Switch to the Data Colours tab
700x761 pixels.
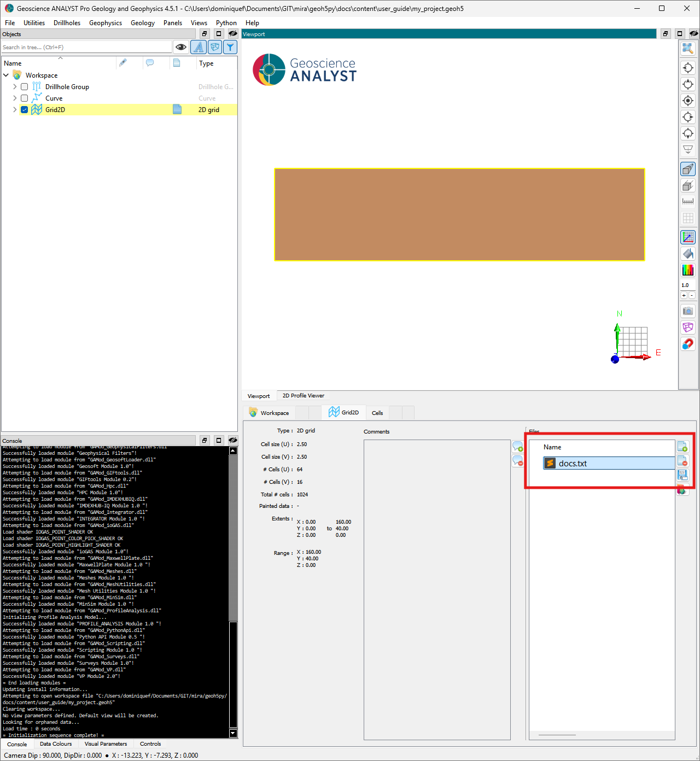[x=56, y=744]
